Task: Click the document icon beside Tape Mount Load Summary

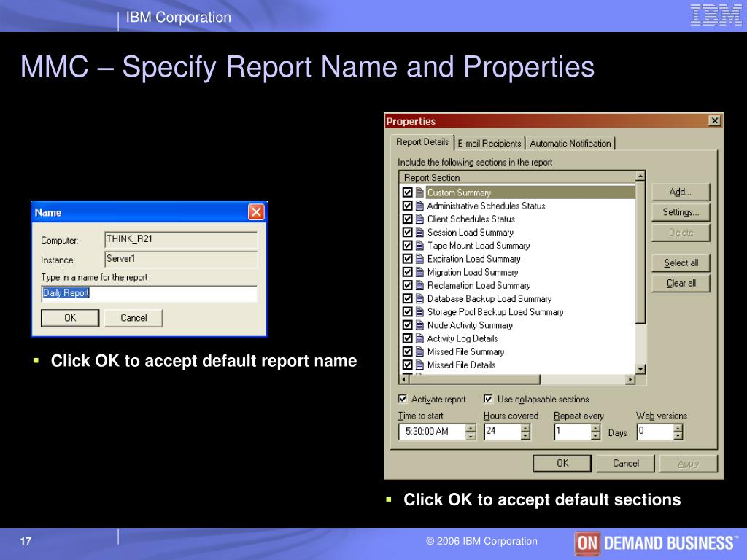Action: click(x=419, y=246)
